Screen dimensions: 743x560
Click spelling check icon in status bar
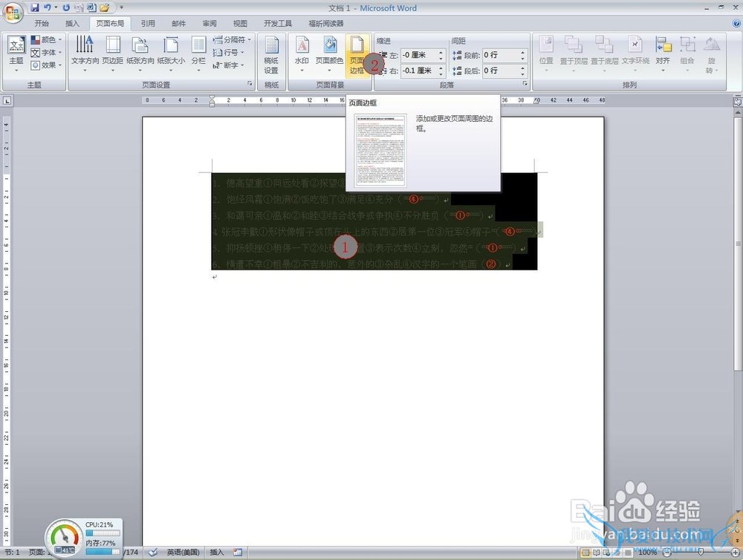(152, 553)
